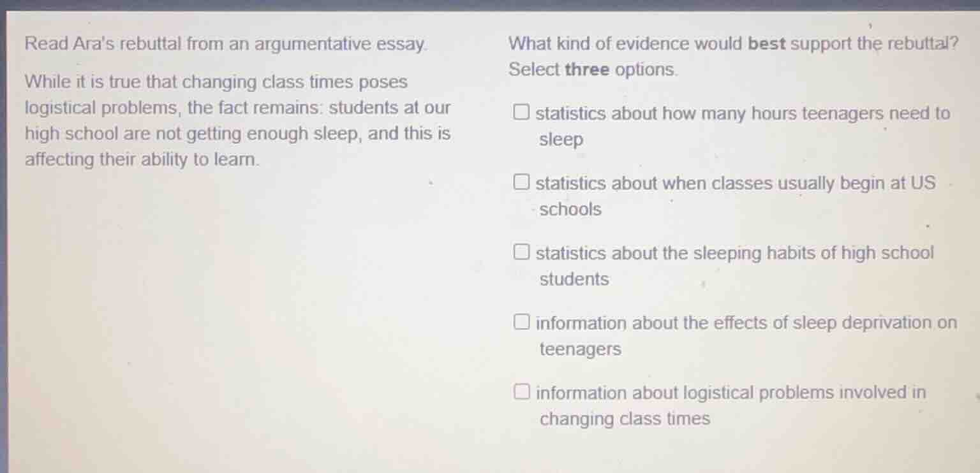The width and height of the screenshot is (980, 473).
Task: Enable 'effects of sleep deprivation on teenagers' checkbox
Action: (x=522, y=323)
